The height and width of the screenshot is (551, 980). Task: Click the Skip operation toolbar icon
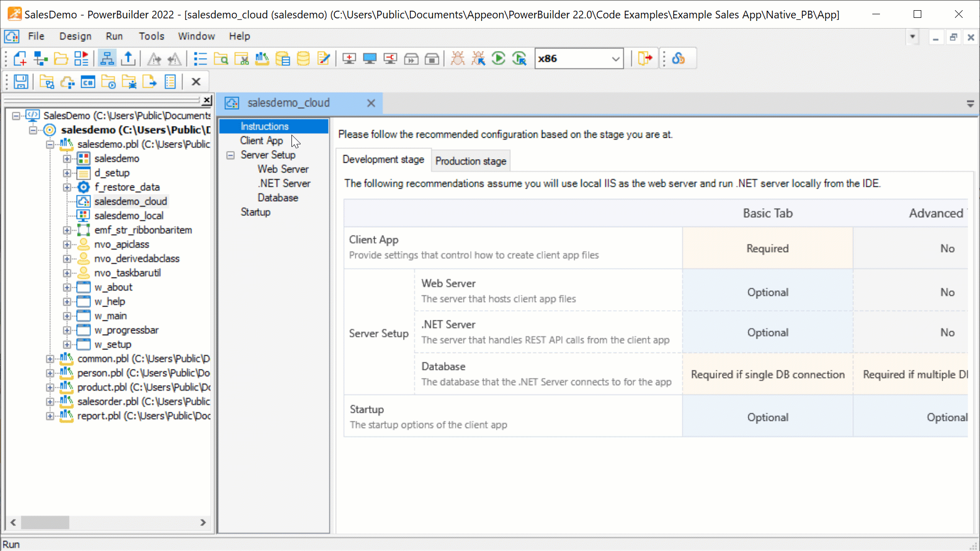[x=411, y=59]
